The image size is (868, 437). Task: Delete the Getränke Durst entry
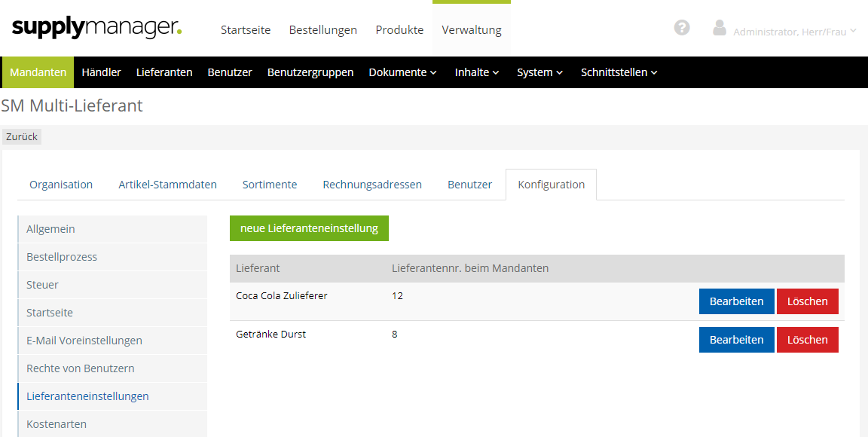pos(807,340)
